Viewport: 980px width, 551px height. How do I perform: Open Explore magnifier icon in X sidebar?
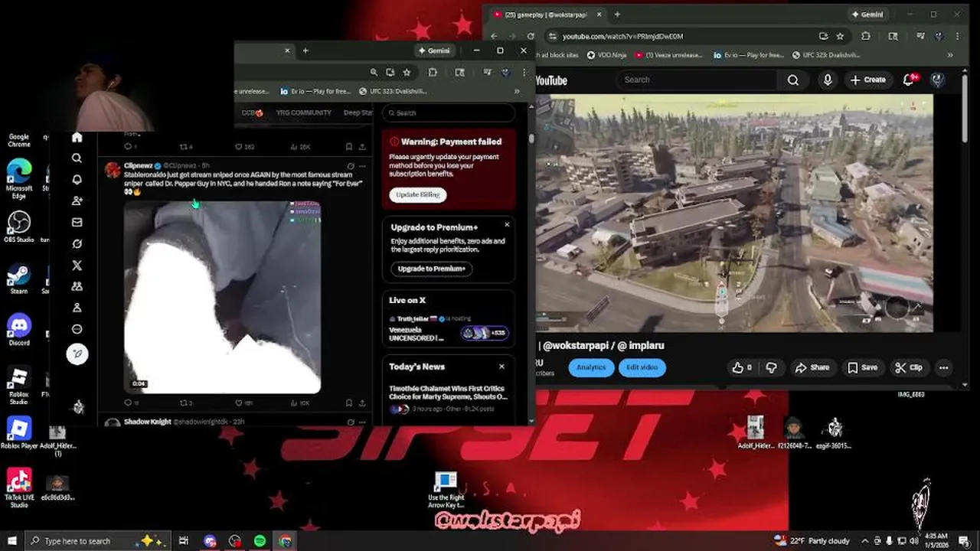click(x=77, y=158)
